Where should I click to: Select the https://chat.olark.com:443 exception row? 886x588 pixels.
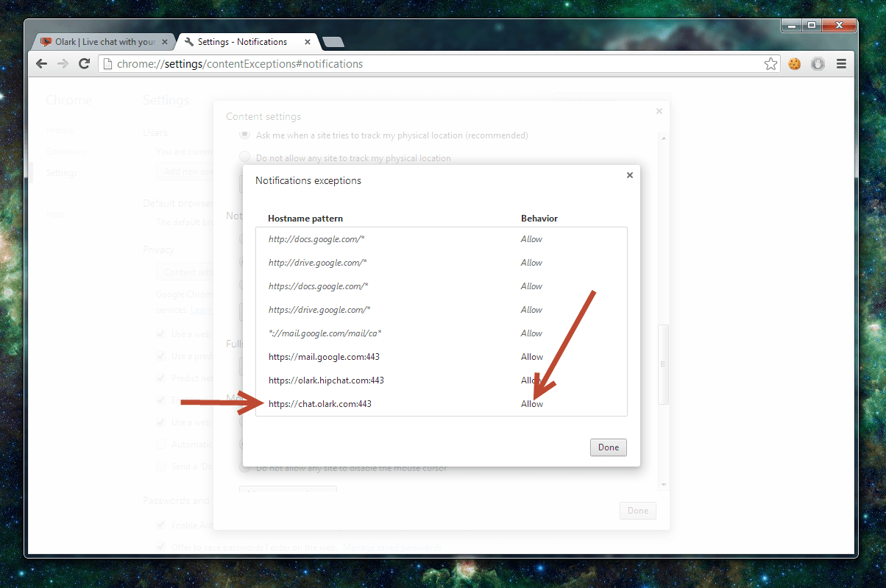(x=320, y=404)
